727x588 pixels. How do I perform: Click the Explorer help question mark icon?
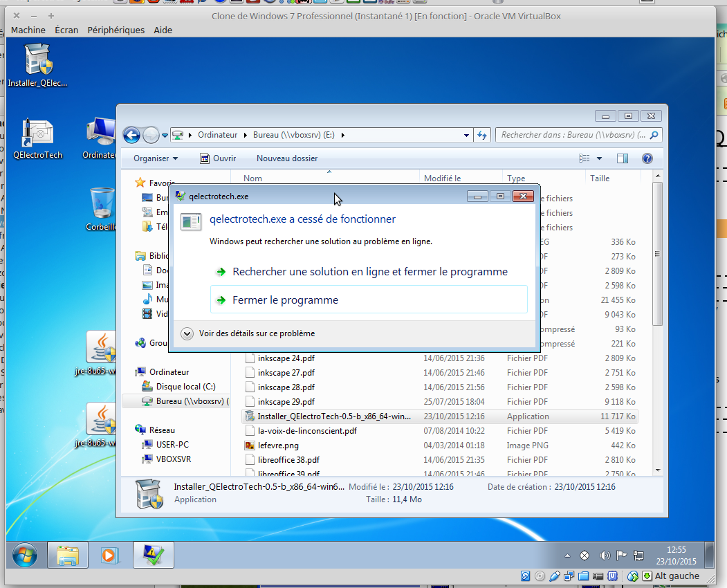click(647, 158)
